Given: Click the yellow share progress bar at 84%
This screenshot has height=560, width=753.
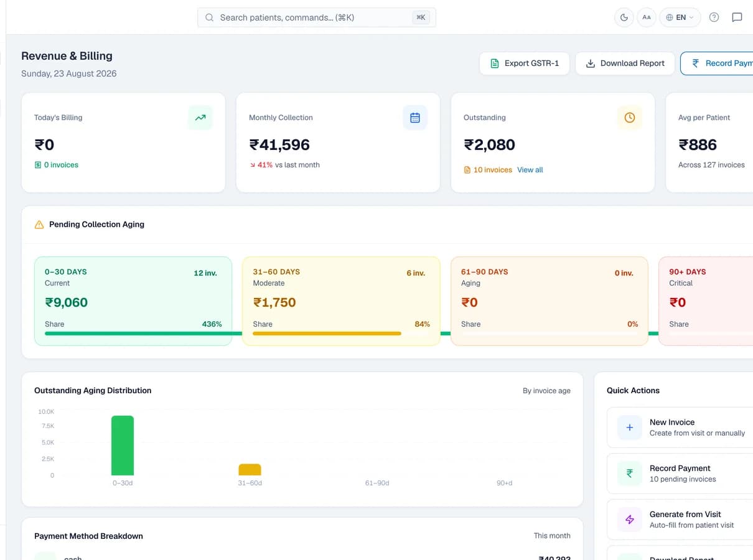Looking at the screenshot, I should pos(327,334).
